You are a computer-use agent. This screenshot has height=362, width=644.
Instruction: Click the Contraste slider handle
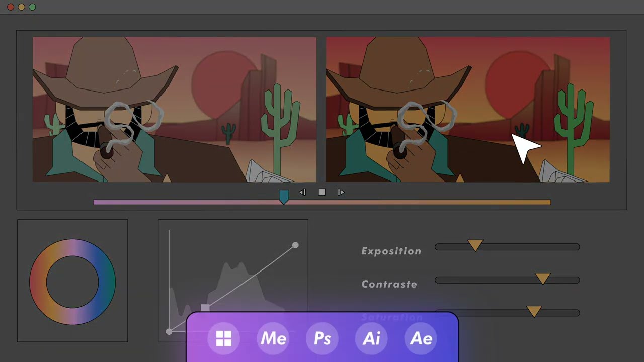pos(542,279)
